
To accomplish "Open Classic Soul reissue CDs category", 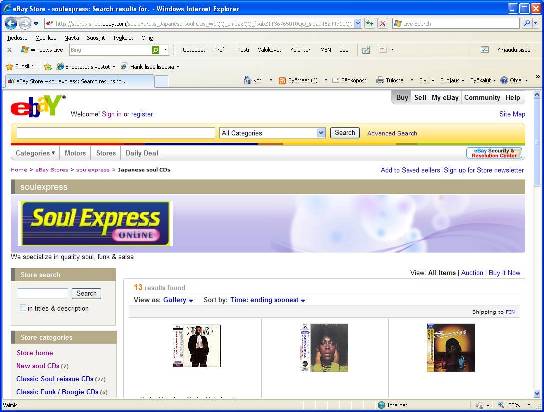I will (55, 379).
